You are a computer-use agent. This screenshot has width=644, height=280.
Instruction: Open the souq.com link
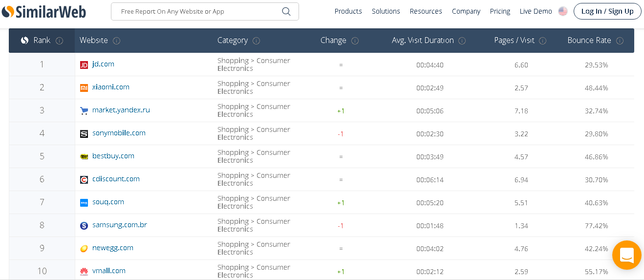pyautogui.click(x=108, y=202)
